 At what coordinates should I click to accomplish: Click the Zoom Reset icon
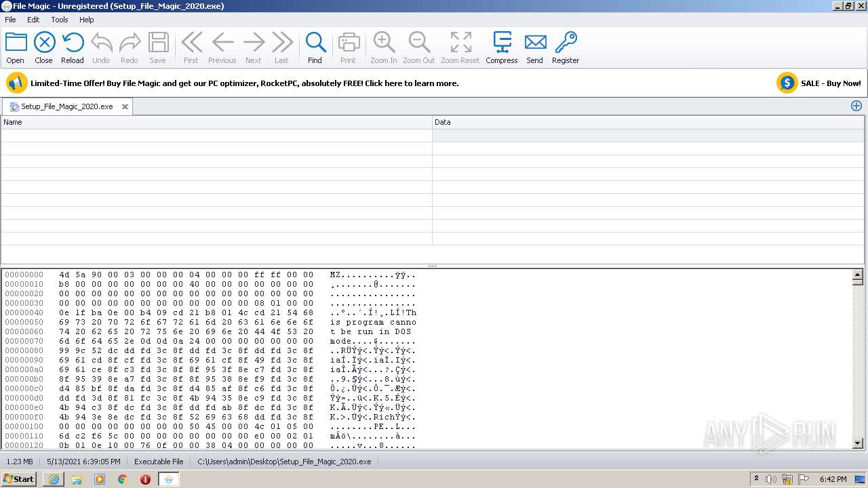click(460, 43)
